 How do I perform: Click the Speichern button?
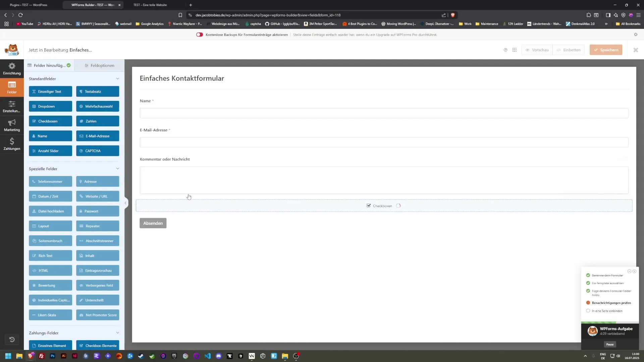tap(606, 50)
